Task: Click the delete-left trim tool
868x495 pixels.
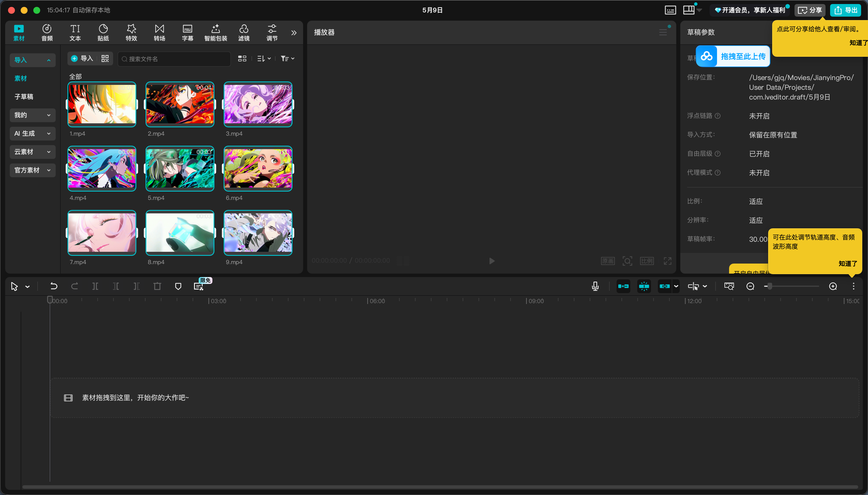Action: [x=116, y=286]
